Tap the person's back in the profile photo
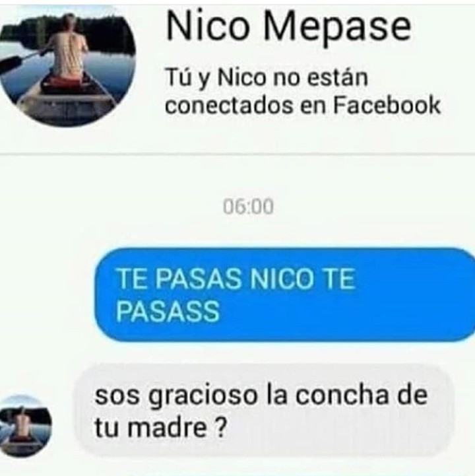Image resolution: width=475 pixels, height=476 pixels. (x=67, y=53)
